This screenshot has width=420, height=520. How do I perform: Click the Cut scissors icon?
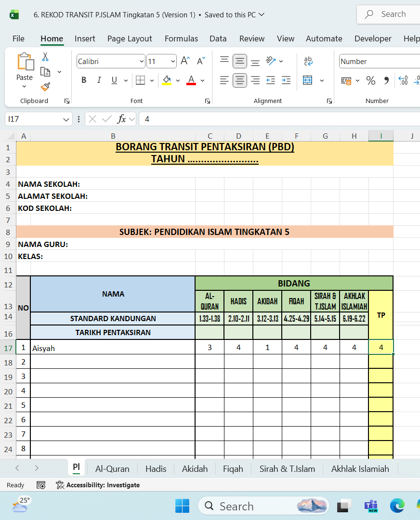coord(45,57)
